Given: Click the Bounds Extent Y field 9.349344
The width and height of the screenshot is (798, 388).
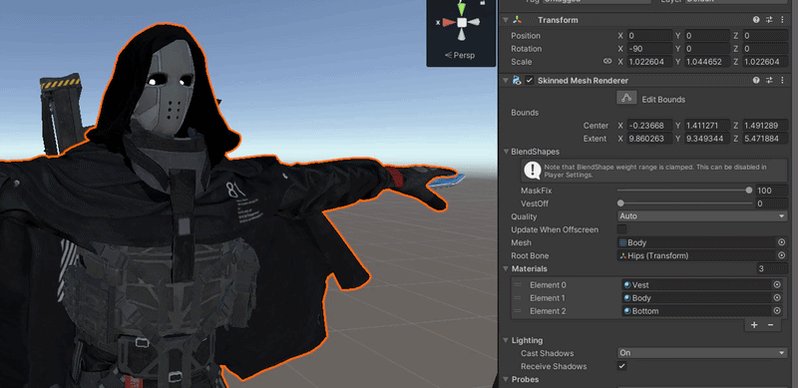Looking at the screenshot, I should tap(707, 138).
